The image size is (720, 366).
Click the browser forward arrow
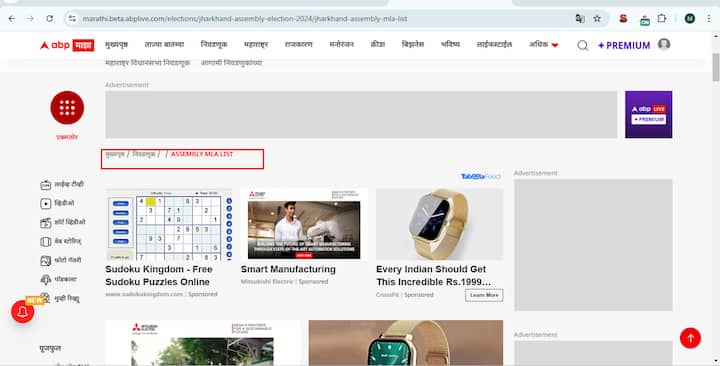(x=30, y=19)
